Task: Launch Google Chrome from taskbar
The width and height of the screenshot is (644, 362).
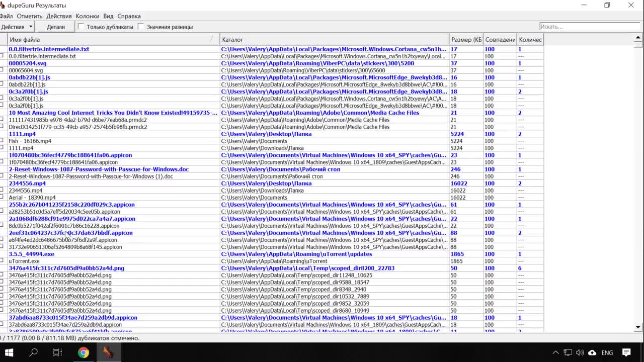Action: click(84, 352)
